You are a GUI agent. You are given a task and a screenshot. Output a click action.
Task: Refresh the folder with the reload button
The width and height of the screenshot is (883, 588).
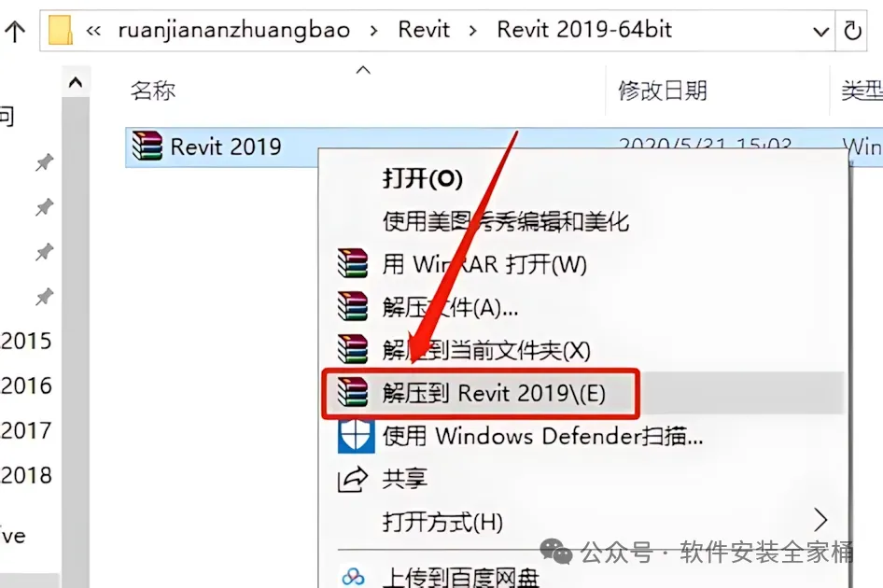(852, 31)
